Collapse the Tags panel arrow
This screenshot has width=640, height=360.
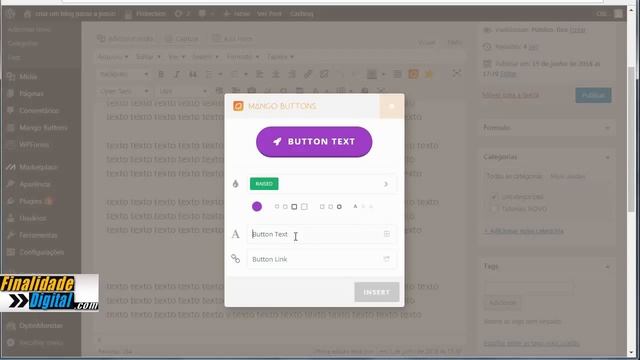point(607,267)
